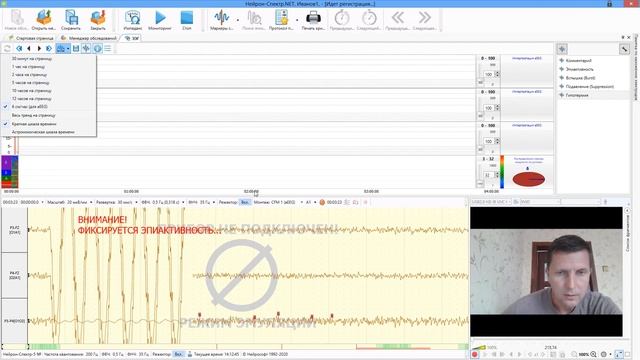Screen dimensions: 640x360
Task: Open the A1 reference dropdown
Action: (315, 202)
